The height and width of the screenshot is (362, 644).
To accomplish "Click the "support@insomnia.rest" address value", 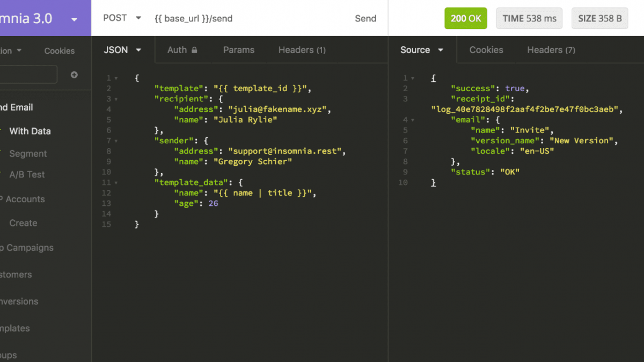I will click(284, 151).
